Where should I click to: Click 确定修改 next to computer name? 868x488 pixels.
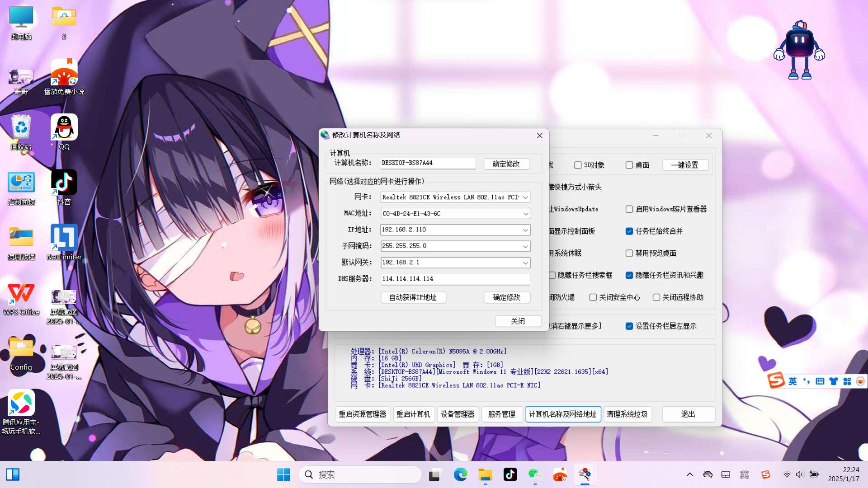click(506, 164)
